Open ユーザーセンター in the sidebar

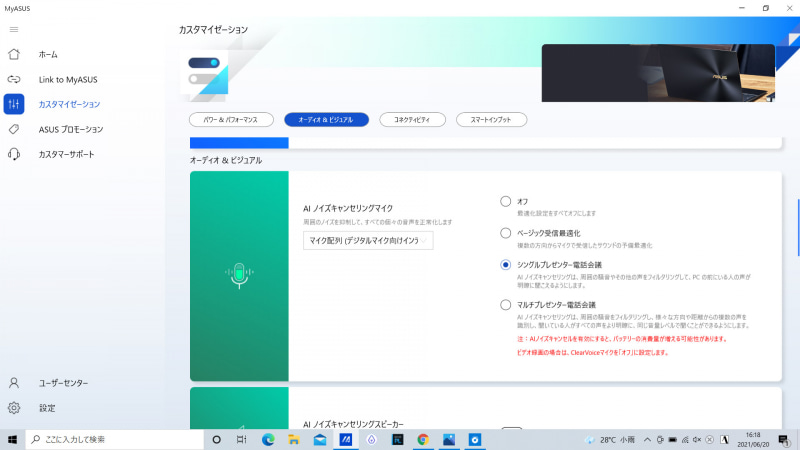coord(63,383)
